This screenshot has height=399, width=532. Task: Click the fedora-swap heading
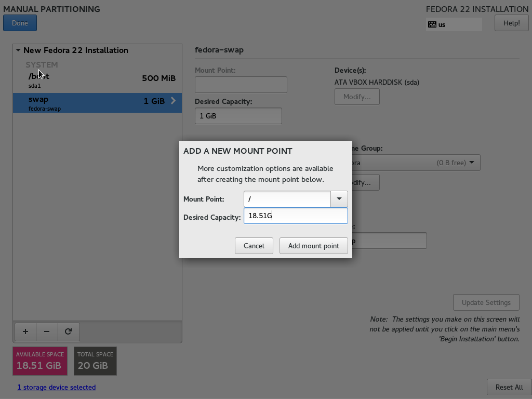coord(219,50)
